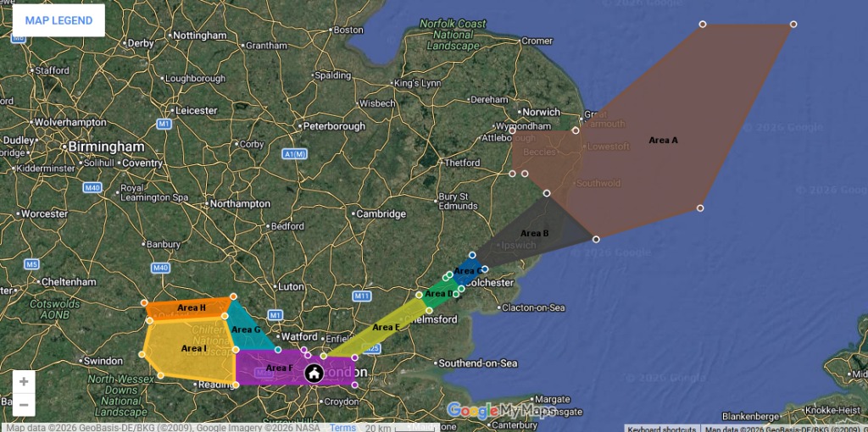Image resolution: width=868 pixels, height=432 pixels.
Task: Zoom in using the plus button
Action: pos(24,381)
